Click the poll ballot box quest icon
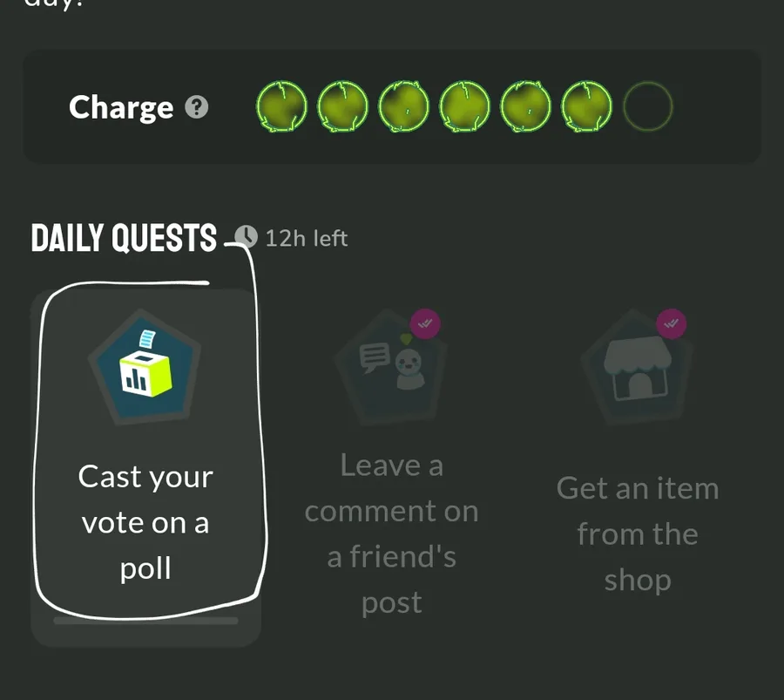784x700 pixels. point(145,367)
